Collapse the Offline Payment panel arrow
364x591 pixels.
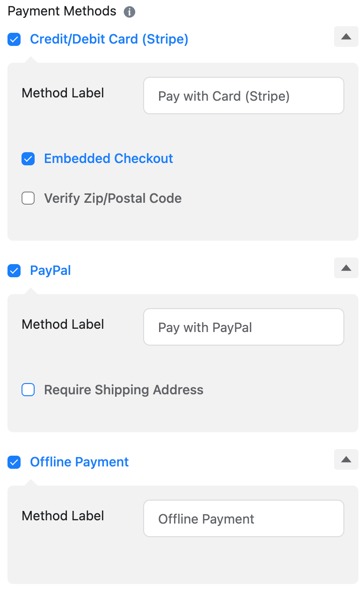[x=346, y=460]
